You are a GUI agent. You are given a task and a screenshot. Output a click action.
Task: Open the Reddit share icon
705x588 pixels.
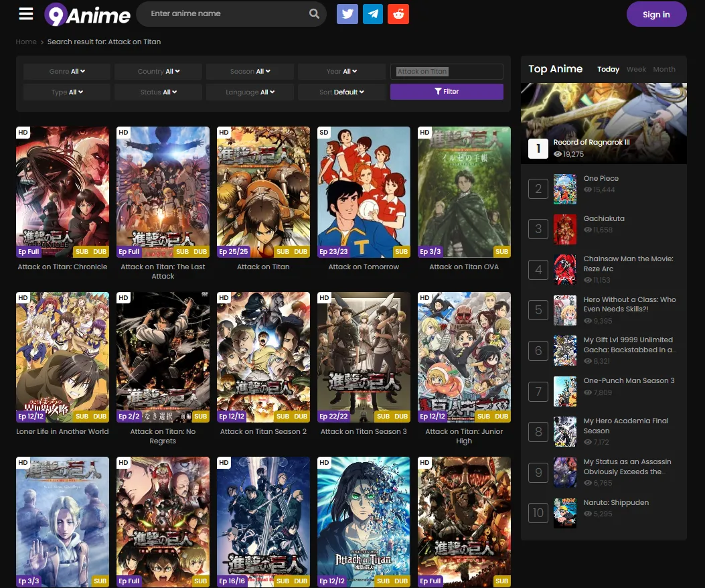[x=398, y=14]
